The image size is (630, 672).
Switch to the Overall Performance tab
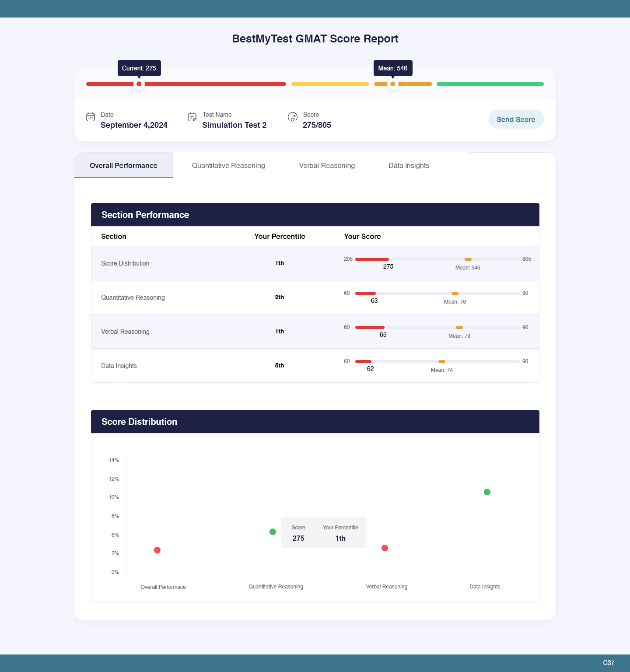coord(123,165)
